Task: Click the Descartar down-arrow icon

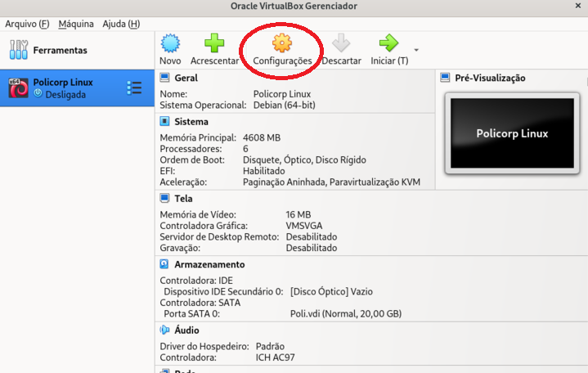Action: 341,43
